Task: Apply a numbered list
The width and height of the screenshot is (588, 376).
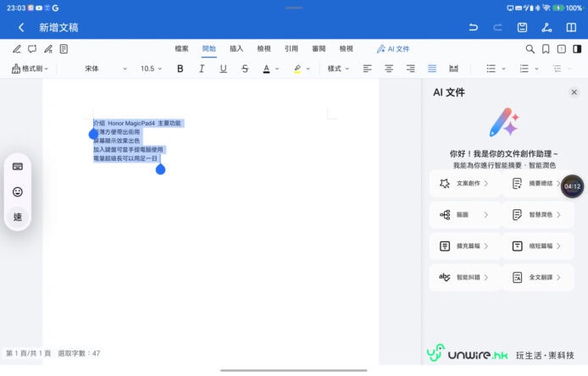Action: 524,69
